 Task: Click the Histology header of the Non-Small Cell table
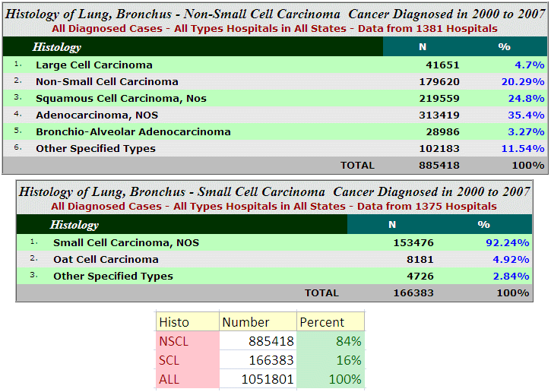click(x=56, y=47)
